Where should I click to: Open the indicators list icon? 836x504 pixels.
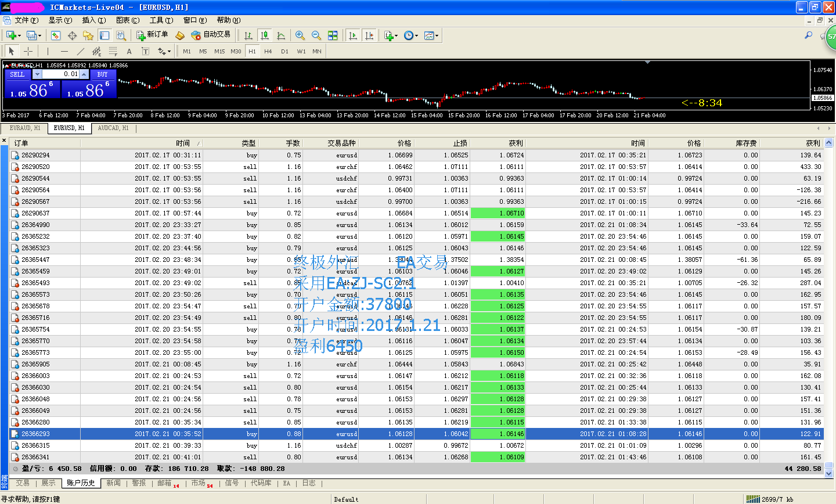[x=390, y=35]
